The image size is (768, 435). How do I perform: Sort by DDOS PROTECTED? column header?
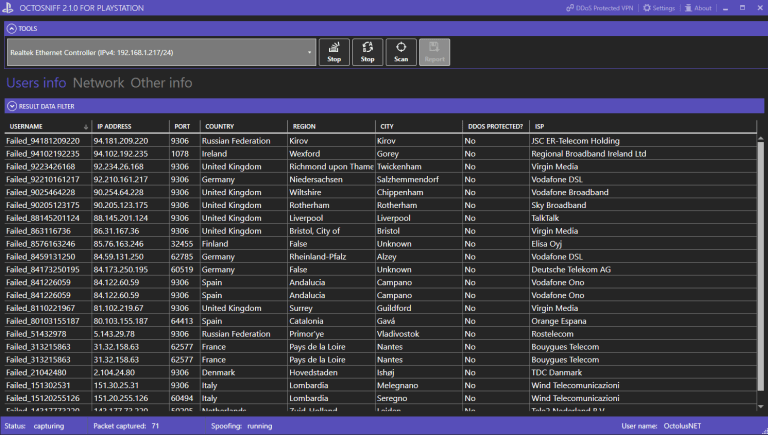(x=495, y=126)
